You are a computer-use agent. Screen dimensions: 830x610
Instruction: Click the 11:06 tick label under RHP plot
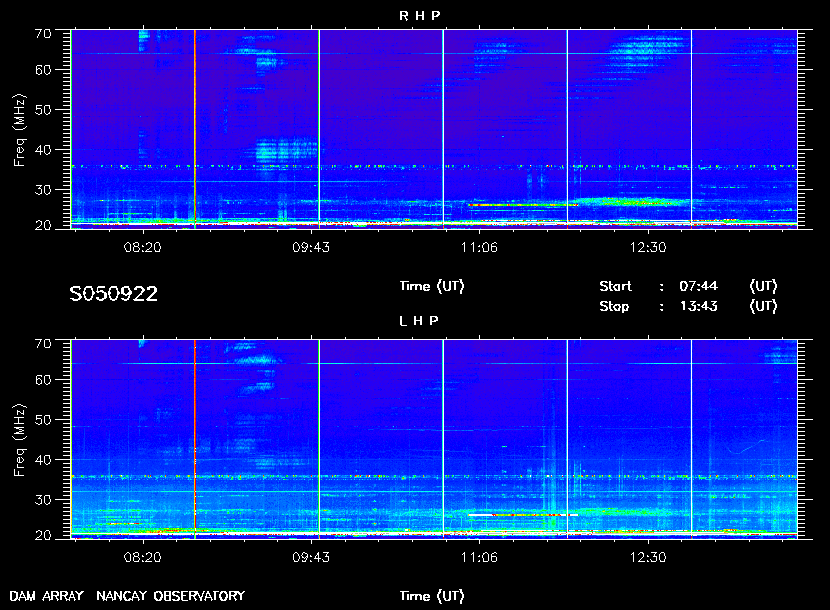tap(479, 247)
